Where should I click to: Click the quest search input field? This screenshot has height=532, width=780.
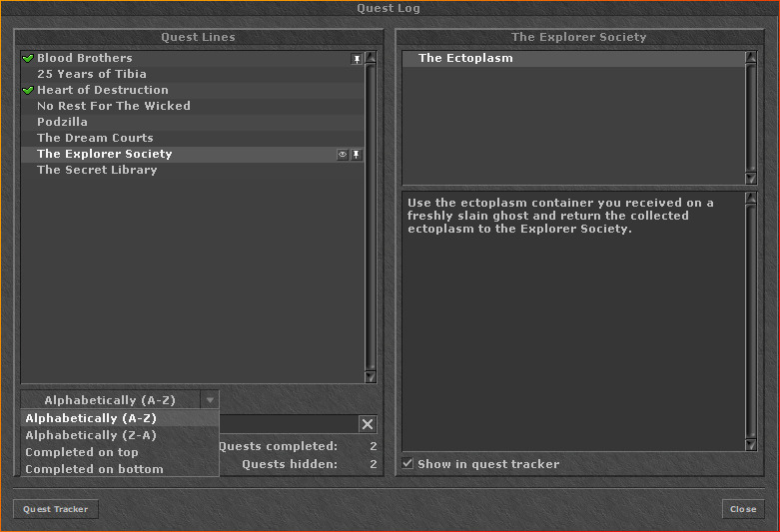point(288,424)
